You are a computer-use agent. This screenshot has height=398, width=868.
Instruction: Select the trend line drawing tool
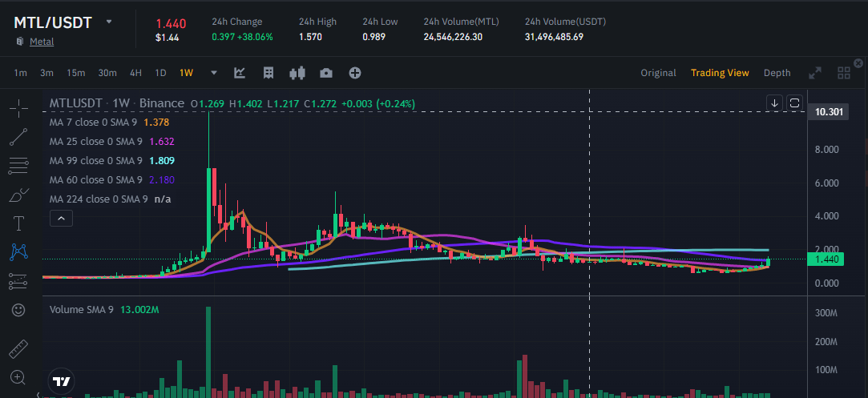tap(18, 137)
